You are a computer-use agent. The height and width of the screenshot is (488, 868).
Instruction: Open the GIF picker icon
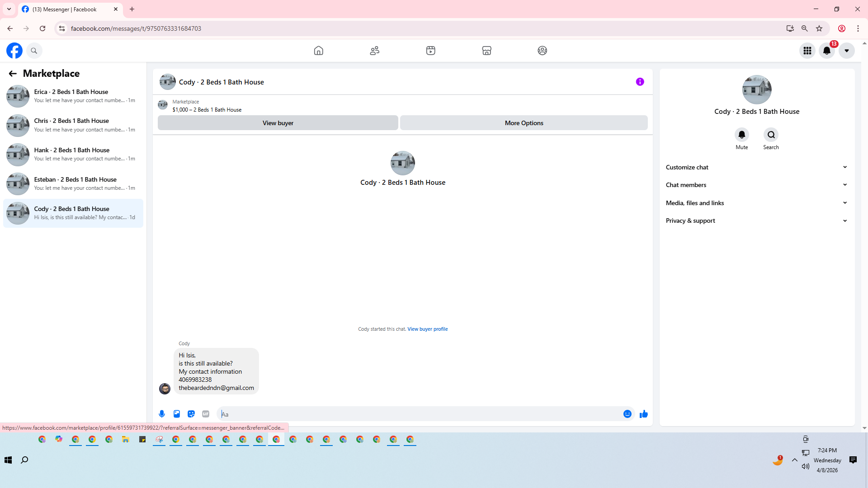[206, 414]
